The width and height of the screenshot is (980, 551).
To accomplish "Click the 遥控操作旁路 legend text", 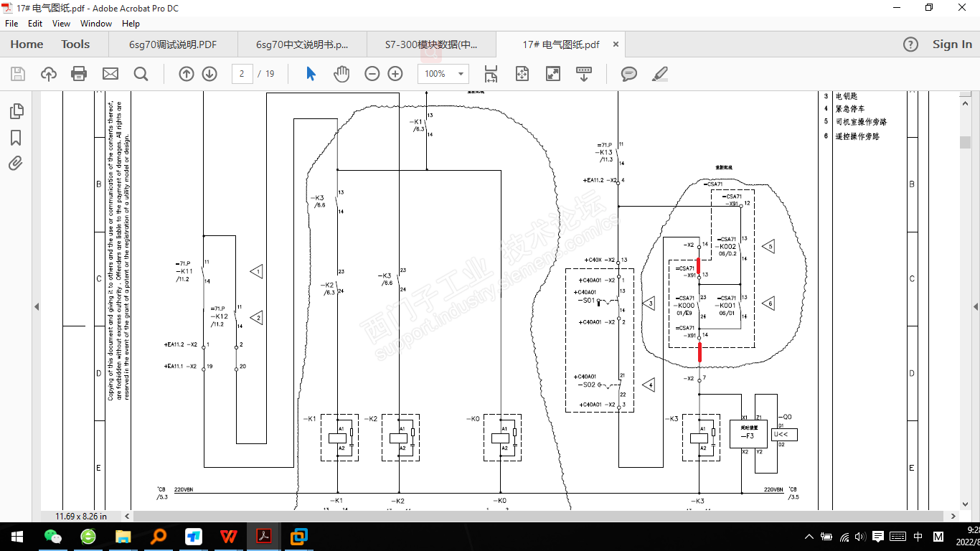I will point(857,136).
